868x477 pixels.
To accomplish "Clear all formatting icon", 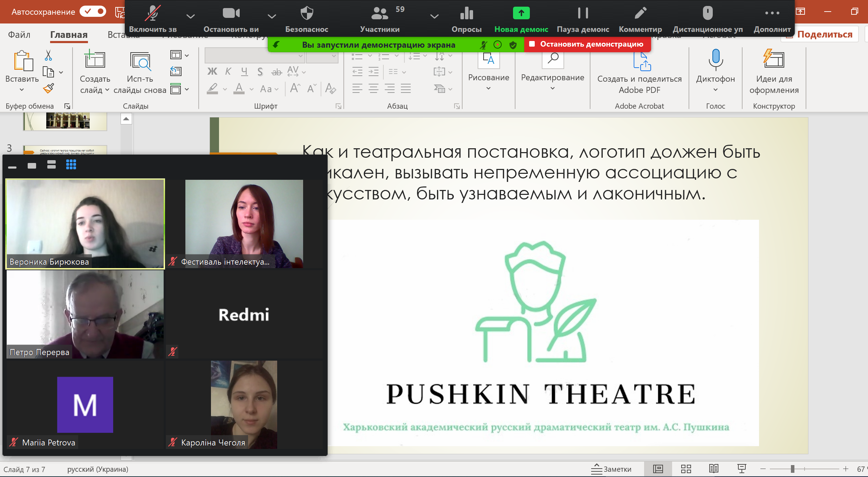I will click(330, 88).
